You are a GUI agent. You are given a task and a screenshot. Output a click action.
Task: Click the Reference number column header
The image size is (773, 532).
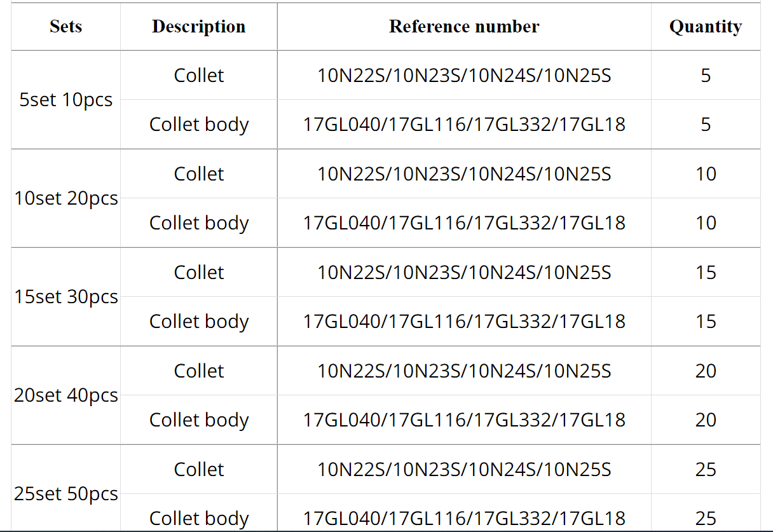point(464,27)
